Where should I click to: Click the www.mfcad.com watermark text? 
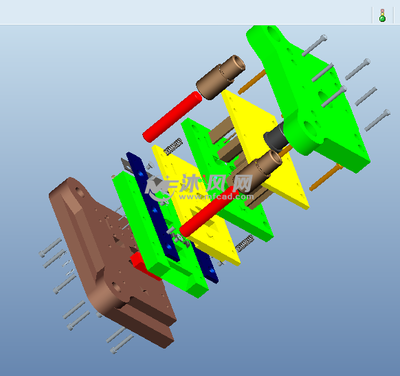click(216, 197)
